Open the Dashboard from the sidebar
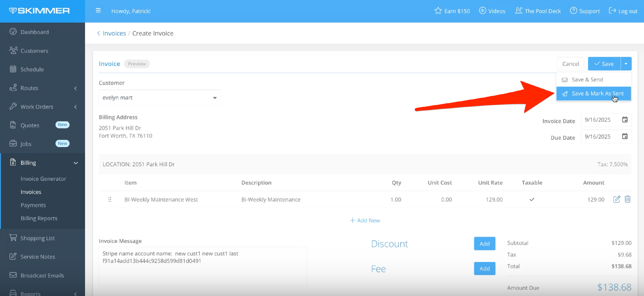This screenshot has height=296, width=644. pos(35,32)
